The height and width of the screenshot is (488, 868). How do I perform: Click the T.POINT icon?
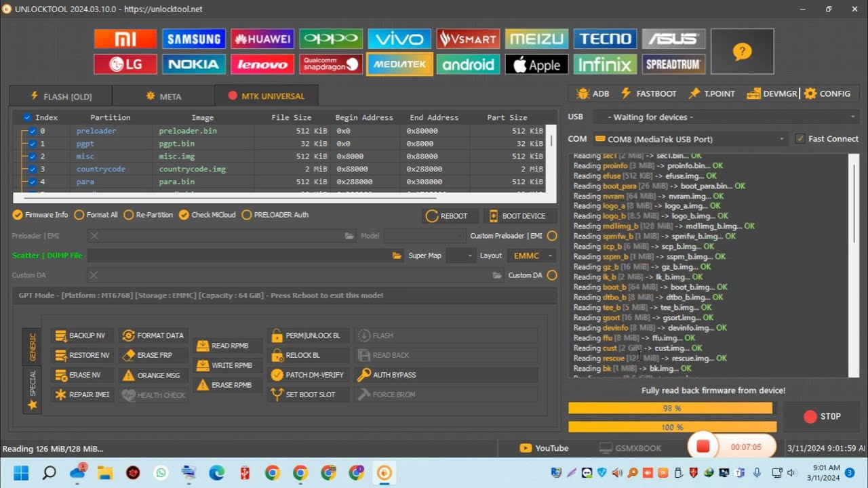click(x=712, y=94)
